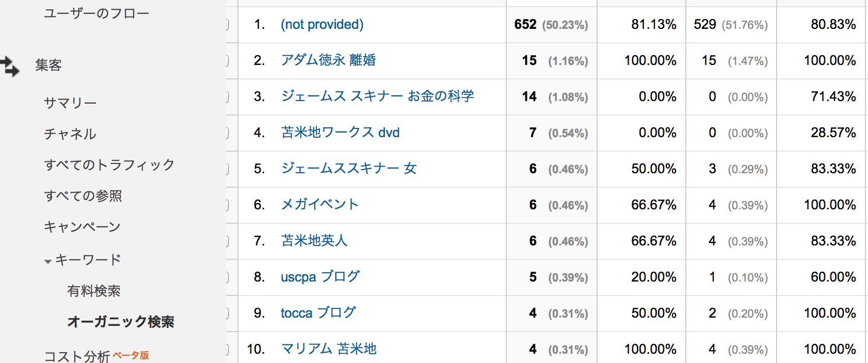Open the サマリー menu item

70,103
